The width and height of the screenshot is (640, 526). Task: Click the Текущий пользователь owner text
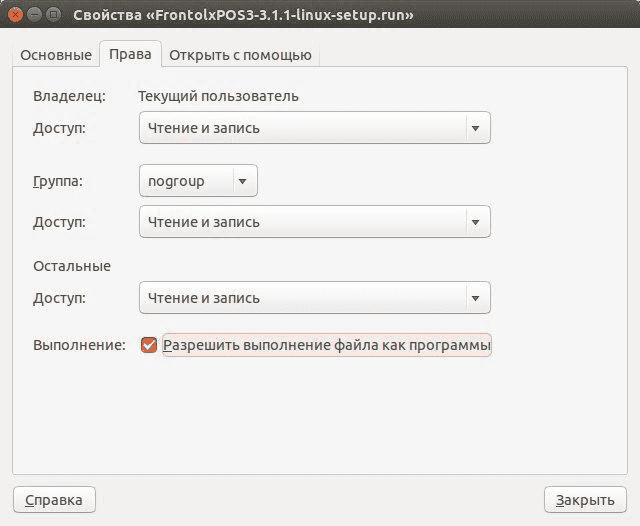click(218, 96)
